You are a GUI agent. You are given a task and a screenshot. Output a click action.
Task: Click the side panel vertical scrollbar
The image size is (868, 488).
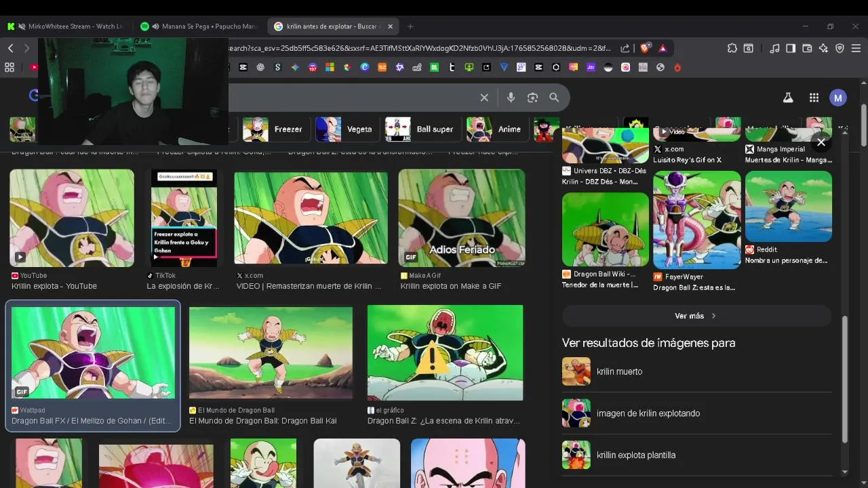[844, 380]
